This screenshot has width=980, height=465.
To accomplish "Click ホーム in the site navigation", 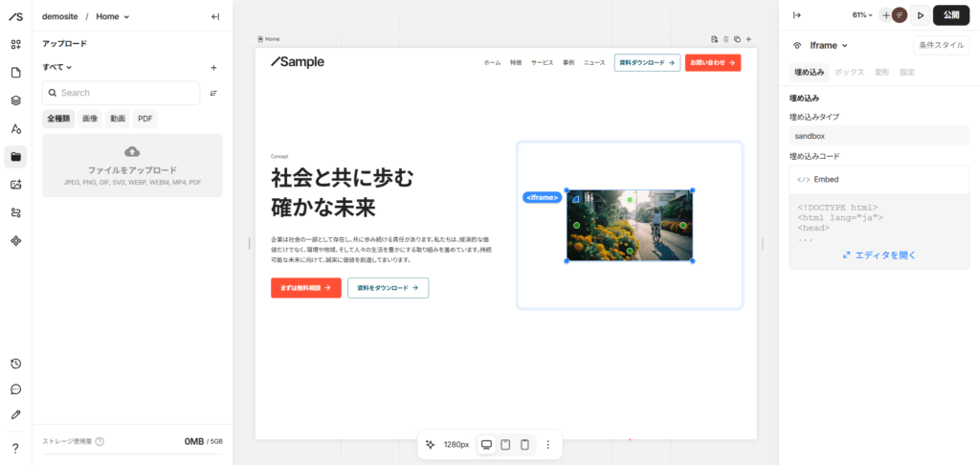I will click(492, 63).
